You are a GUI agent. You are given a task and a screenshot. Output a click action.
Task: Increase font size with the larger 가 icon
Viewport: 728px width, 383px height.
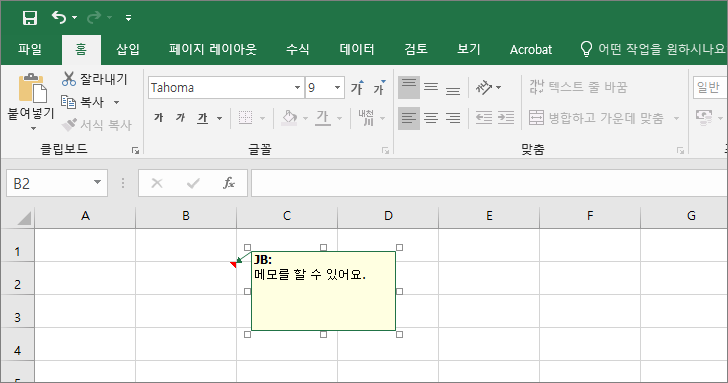click(357, 88)
